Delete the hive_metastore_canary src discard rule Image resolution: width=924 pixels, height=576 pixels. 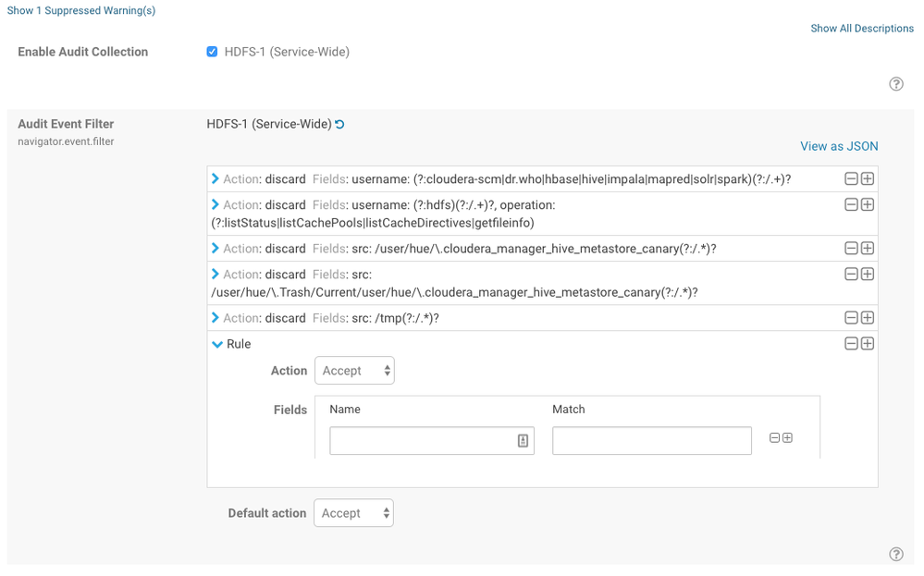[851, 249]
